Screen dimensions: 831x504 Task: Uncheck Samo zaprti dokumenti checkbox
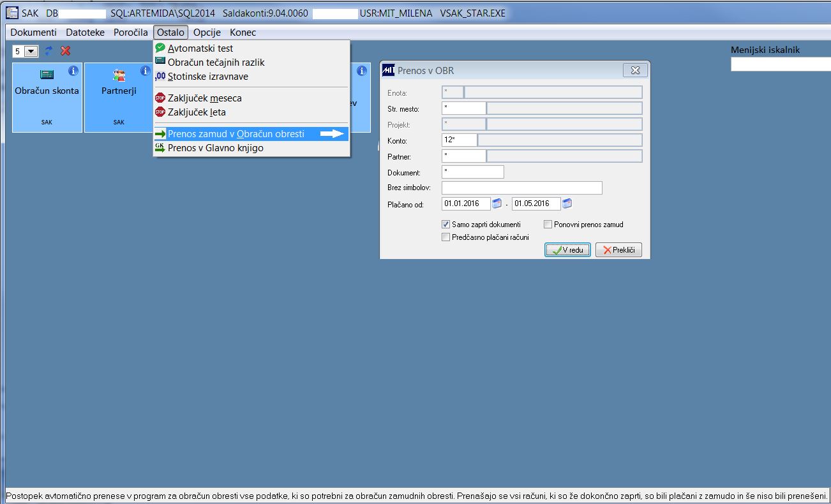click(x=446, y=225)
